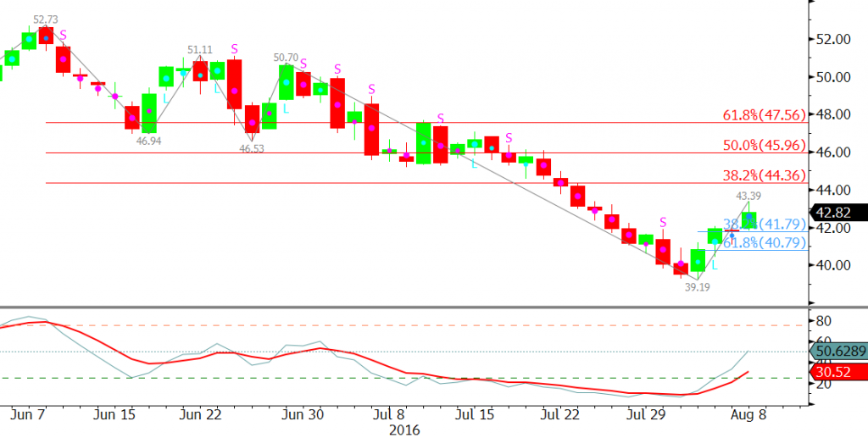Click the 80 level on oscillator axis

tap(825, 320)
